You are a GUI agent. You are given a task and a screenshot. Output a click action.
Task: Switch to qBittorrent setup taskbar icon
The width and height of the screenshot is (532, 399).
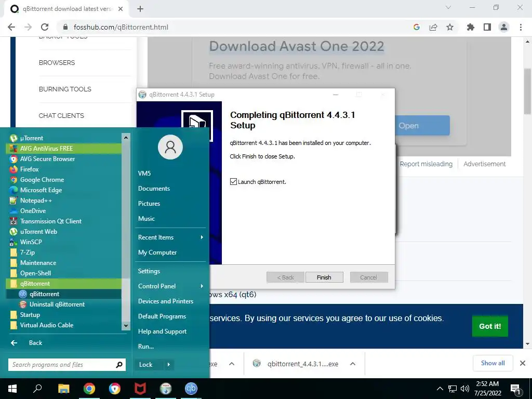coord(166,389)
